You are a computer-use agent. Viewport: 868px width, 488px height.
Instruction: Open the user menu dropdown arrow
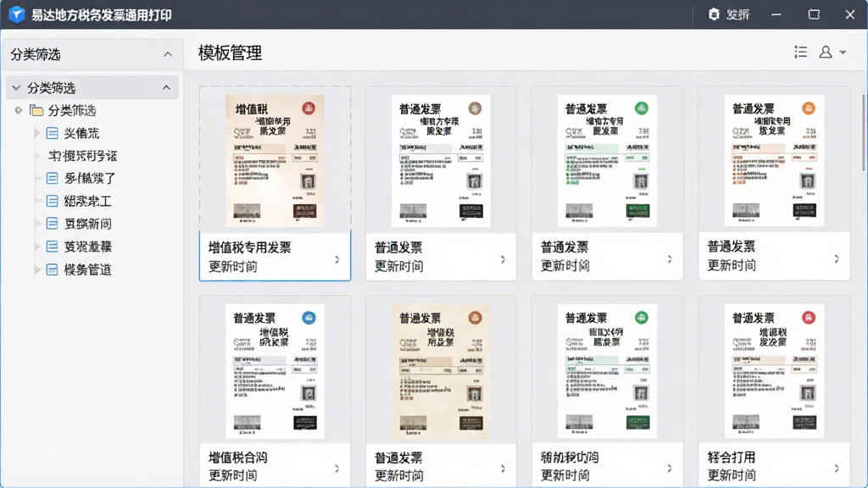[843, 53]
